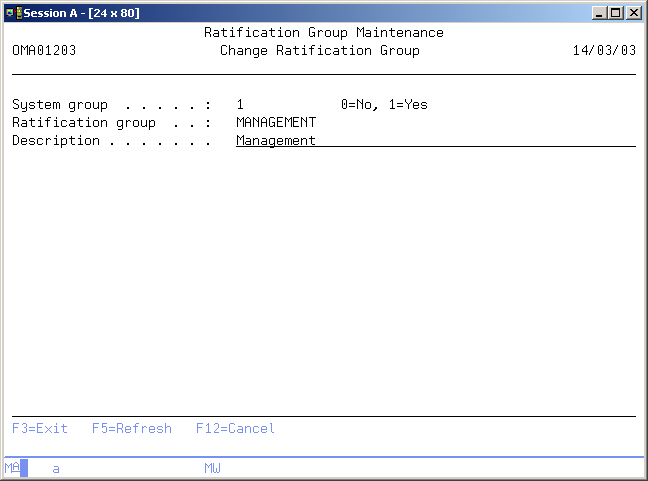
Task: Click into the Description input field
Action: click(435, 141)
